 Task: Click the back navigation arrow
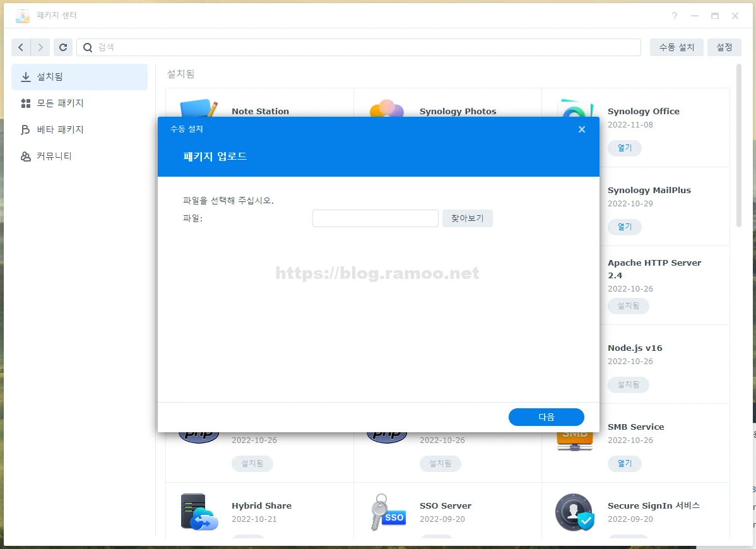tap(21, 47)
